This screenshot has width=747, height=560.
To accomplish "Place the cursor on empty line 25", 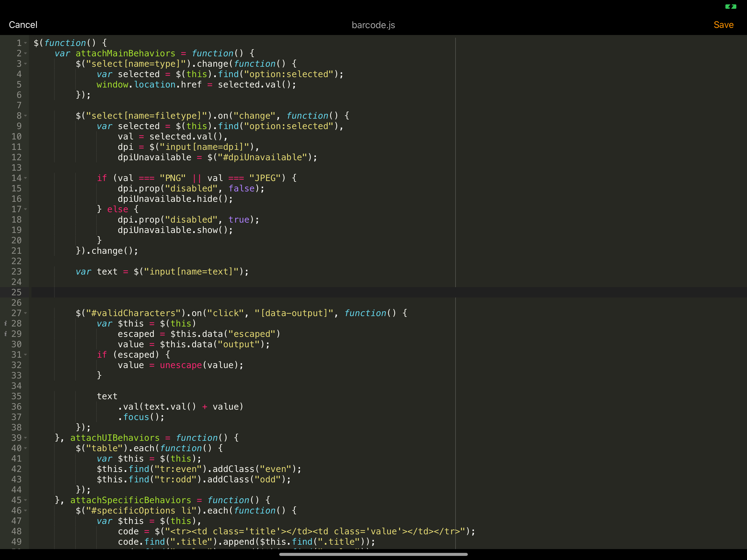I will click(237, 293).
